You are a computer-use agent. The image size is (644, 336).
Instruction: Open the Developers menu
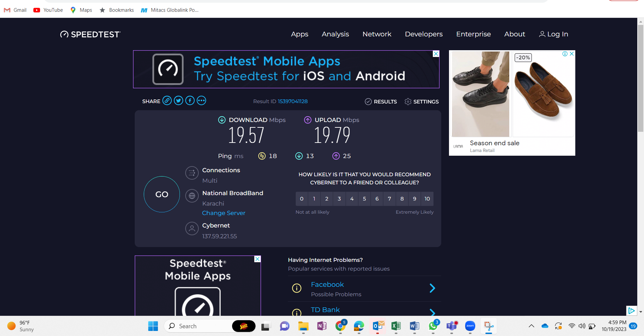pos(424,34)
